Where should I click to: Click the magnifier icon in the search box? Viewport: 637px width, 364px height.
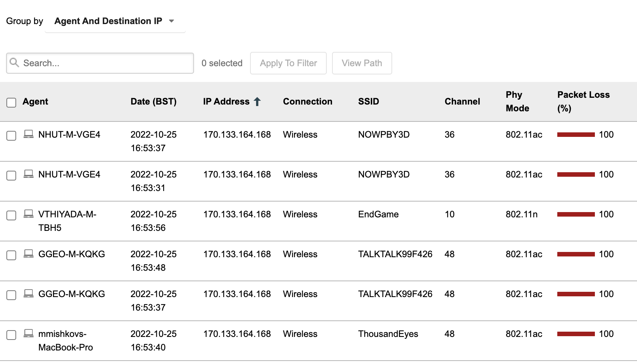14,62
